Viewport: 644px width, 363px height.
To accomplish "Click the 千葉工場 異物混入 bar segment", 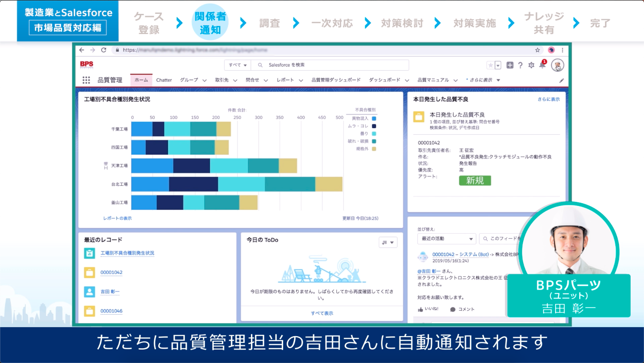I will [x=142, y=129].
